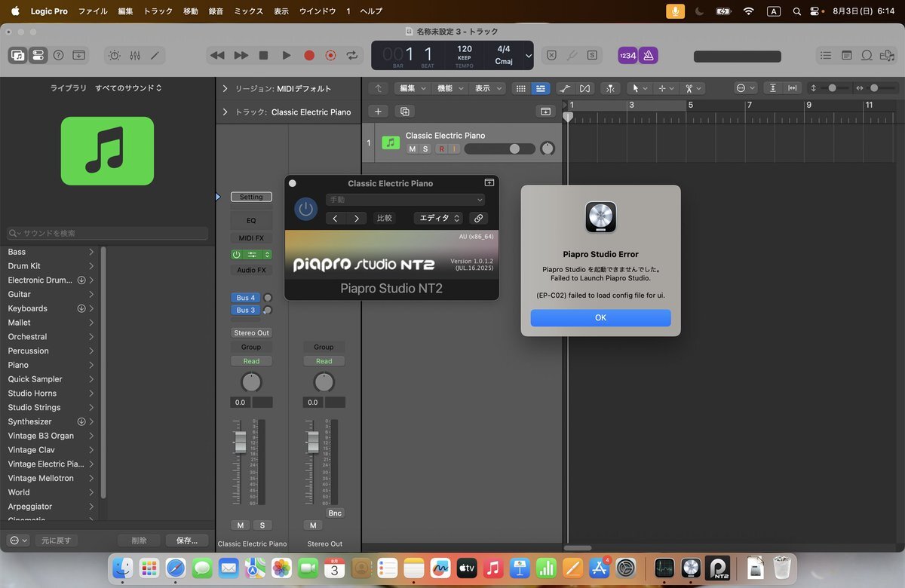Toggle the Count-in 1234 button

pyautogui.click(x=627, y=56)
